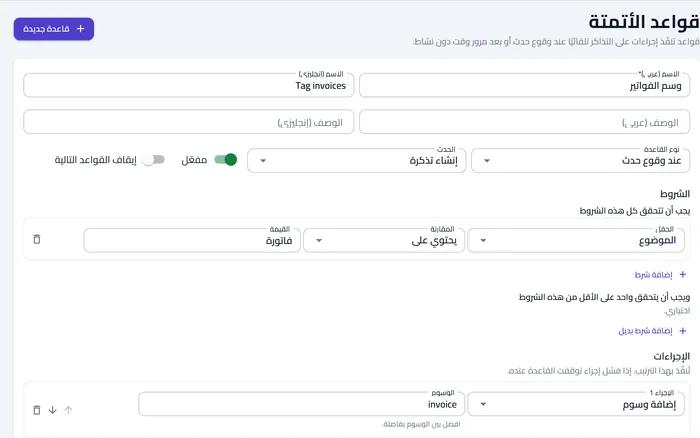Focus the Arabic description field
The width and height of the screenshot is (700, 438).
point(524,122)
